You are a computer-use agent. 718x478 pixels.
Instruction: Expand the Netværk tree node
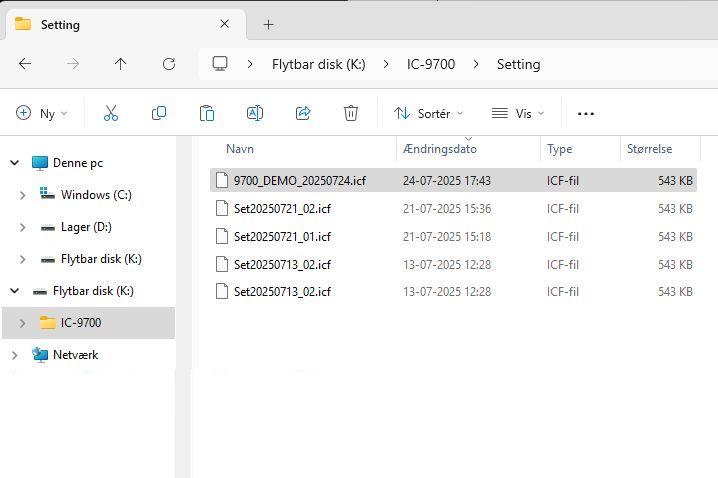point(14,355)
